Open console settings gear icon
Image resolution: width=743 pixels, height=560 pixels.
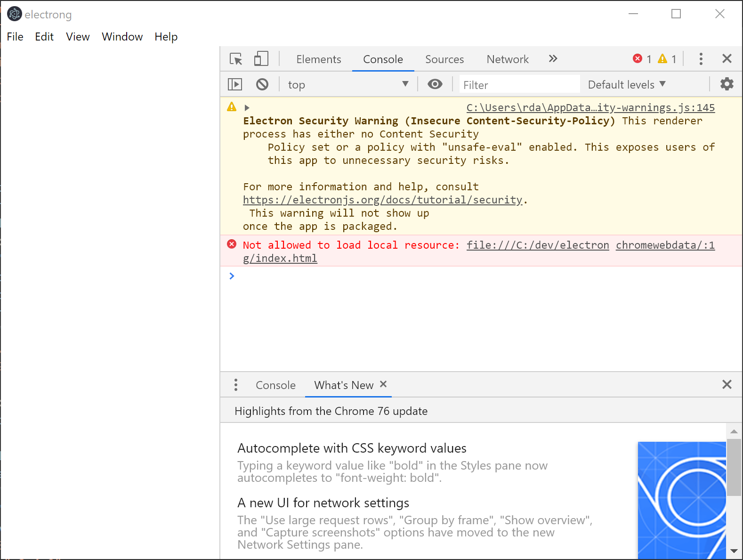[727, 84]
